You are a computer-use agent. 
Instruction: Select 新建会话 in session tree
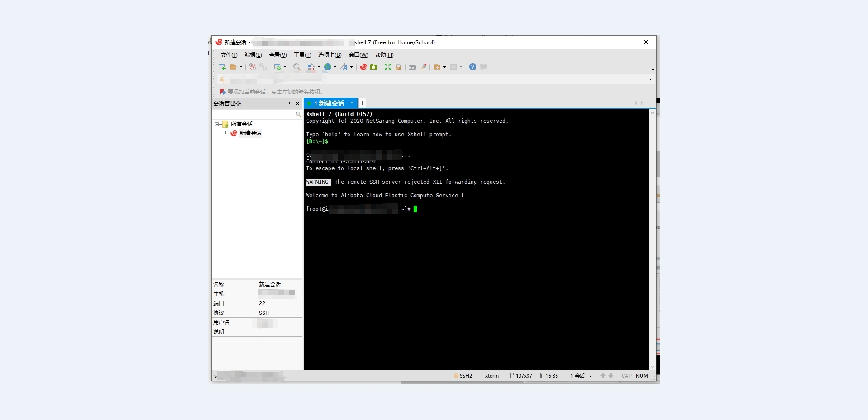click(250, 133)
